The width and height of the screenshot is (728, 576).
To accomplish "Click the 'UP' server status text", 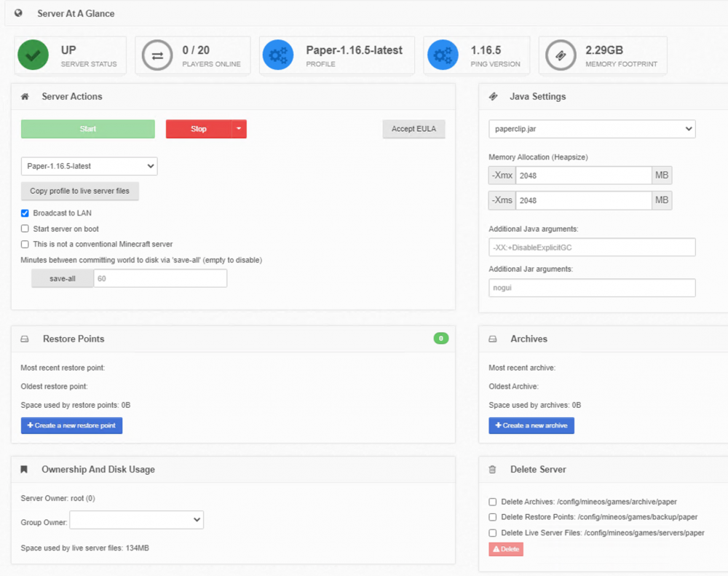I will click(68, 50).
